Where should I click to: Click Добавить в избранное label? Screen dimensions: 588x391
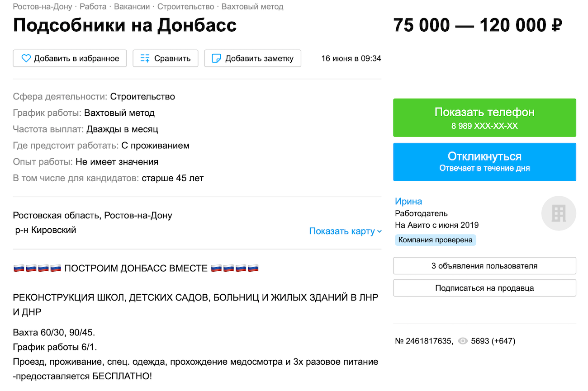[76, 58]
